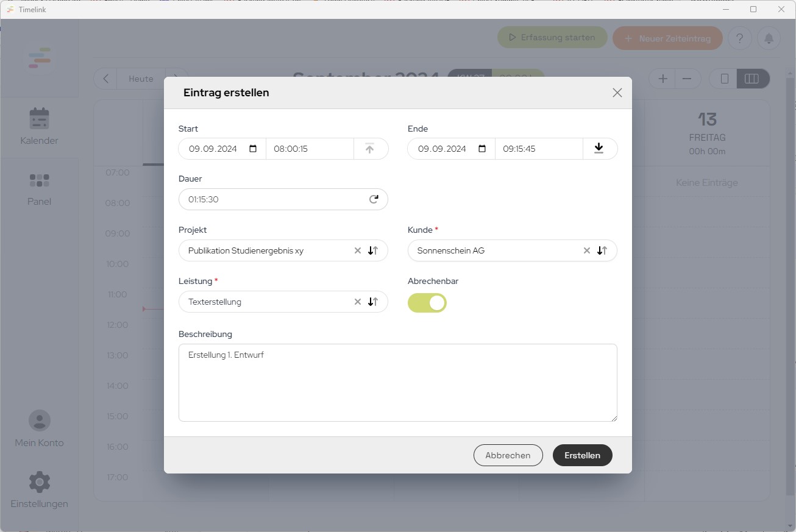
Task: Click the 13 Freitag day header
Action: (707, 133)
